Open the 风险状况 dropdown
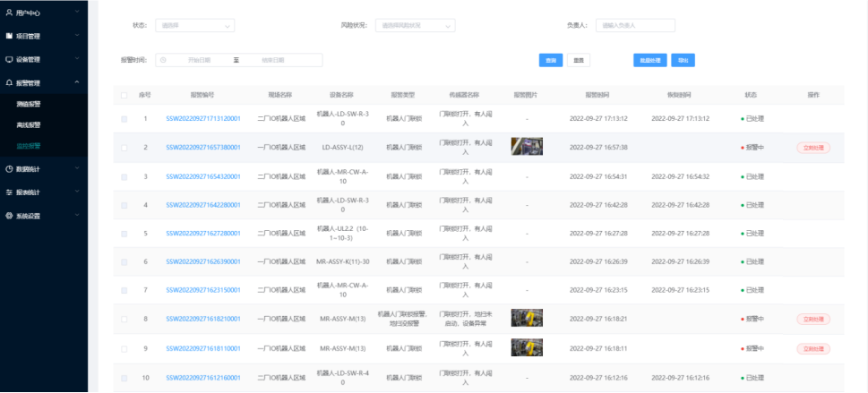Viewport: 868px width, 393px height. (x=415, y=25)
